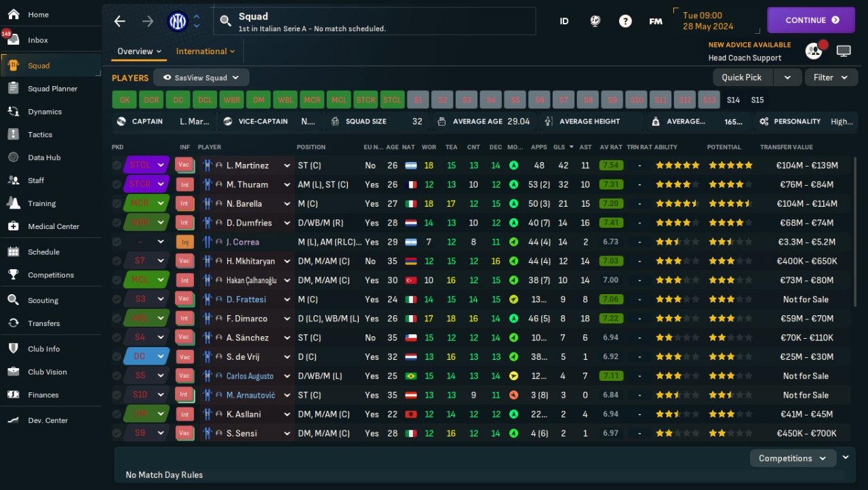Click the FM menu icon
Image resolution: width=868 pixels, height=490 pixels.
(x=656, y=21)
